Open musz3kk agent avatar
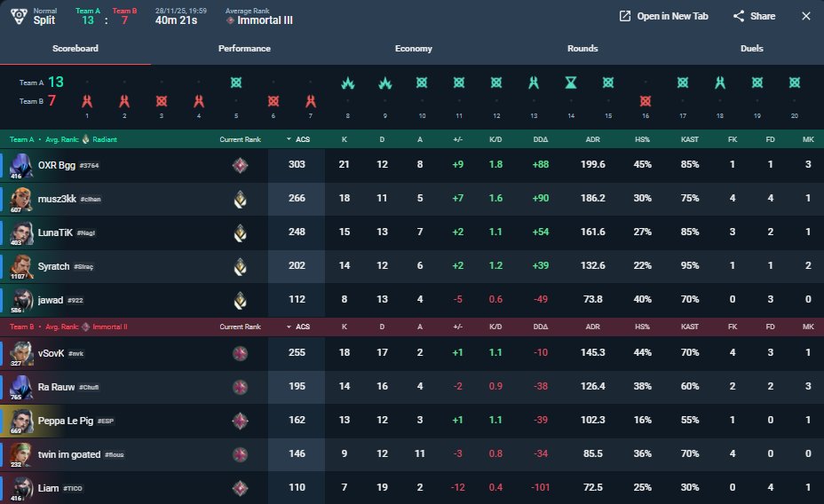The height and width of the screenshot is (504, 824). (x=21, y=199)
